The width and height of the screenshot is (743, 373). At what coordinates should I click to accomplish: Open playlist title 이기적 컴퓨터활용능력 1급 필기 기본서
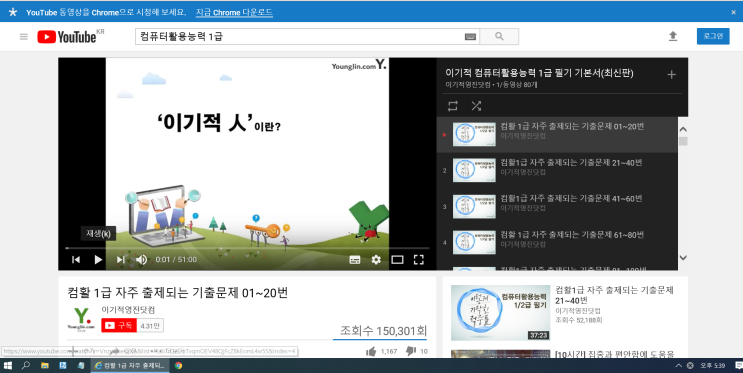coord(539,73)
